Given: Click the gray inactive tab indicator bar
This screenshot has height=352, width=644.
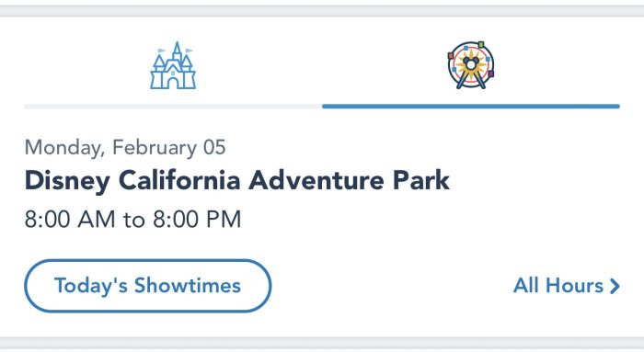Looking at the screenshot, I should click(173, 107).
